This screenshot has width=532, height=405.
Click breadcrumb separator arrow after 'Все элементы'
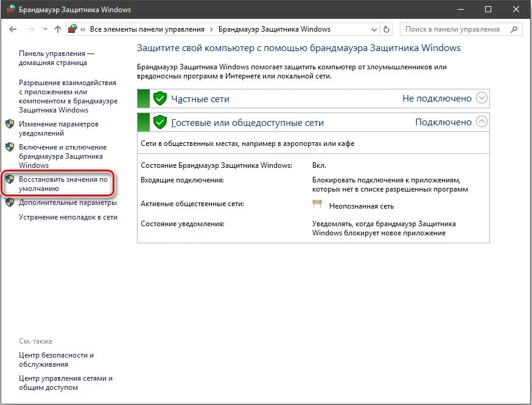[x=211, y=29]
